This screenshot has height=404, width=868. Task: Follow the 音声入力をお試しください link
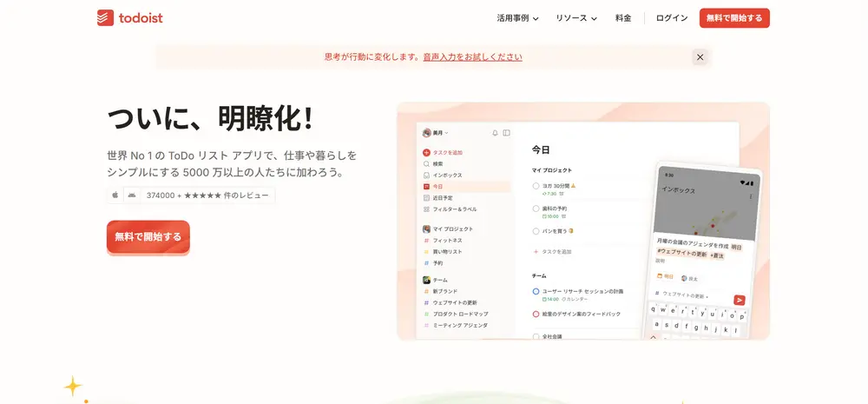pyautogui.click(x=473, y=57)
